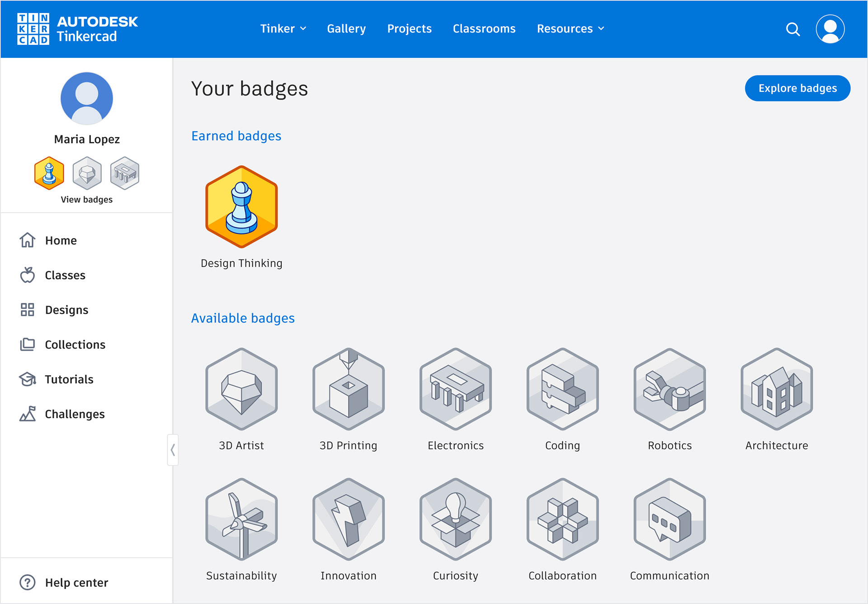868x604 pixels.
Task: Expand the Resources dropdown menu
Action: 570,29
